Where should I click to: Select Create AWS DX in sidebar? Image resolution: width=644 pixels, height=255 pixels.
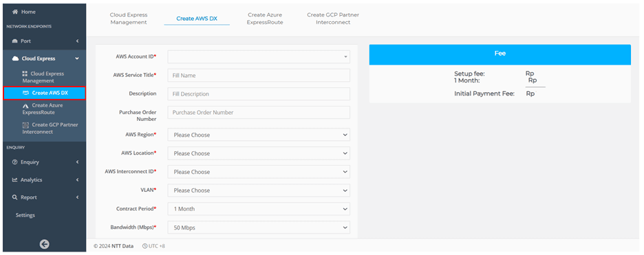(x=44, y=93)
